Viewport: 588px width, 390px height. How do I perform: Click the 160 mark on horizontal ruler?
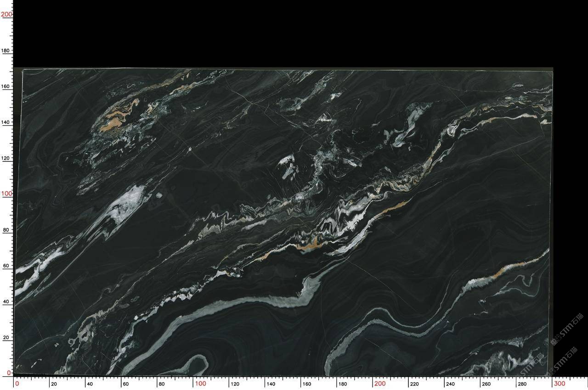click(x=307, y=384)
